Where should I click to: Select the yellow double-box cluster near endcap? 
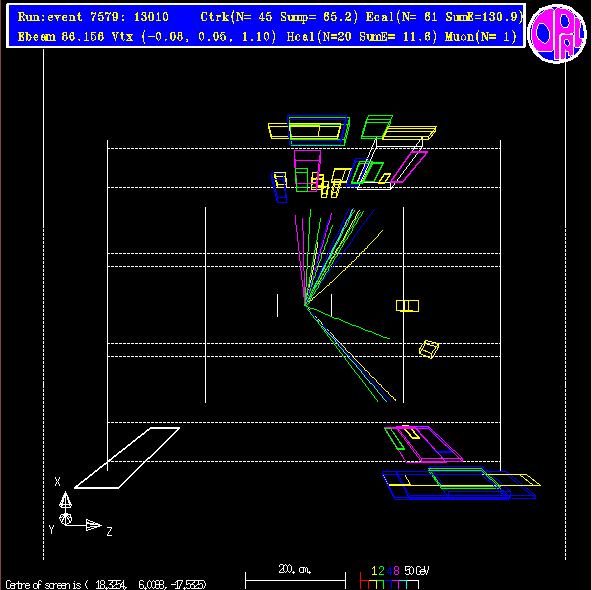[x=407, y=306]
